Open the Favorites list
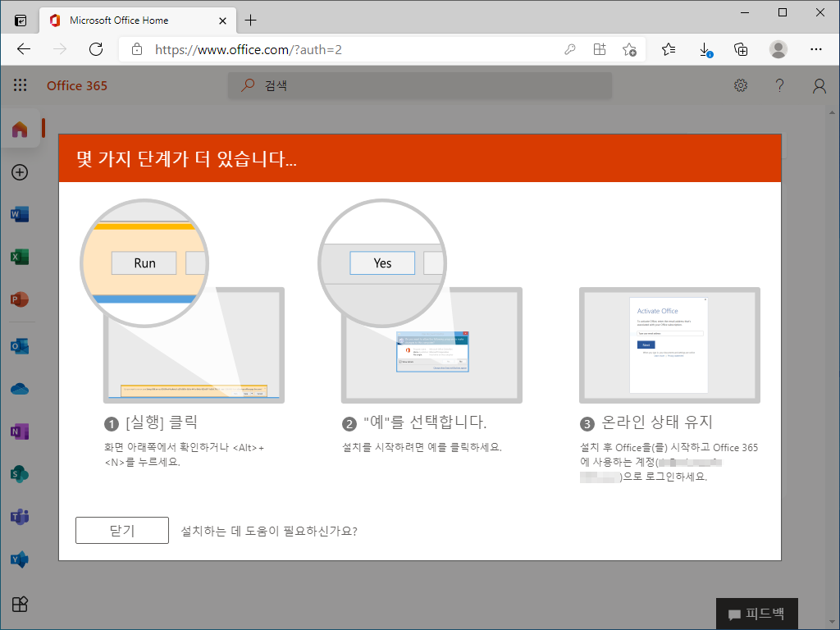Image resolution: width=840 pixels, height=630 pixels. point(668,50)
